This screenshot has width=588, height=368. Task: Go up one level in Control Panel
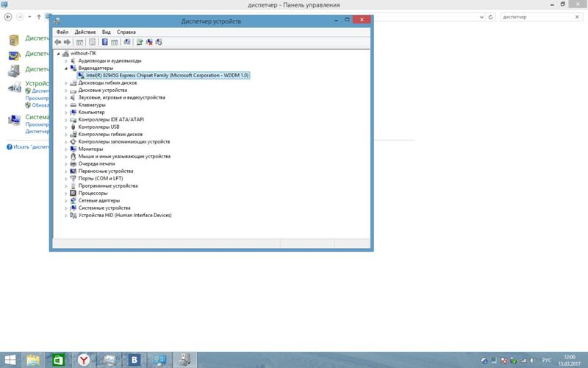click(x=39, y=17)
